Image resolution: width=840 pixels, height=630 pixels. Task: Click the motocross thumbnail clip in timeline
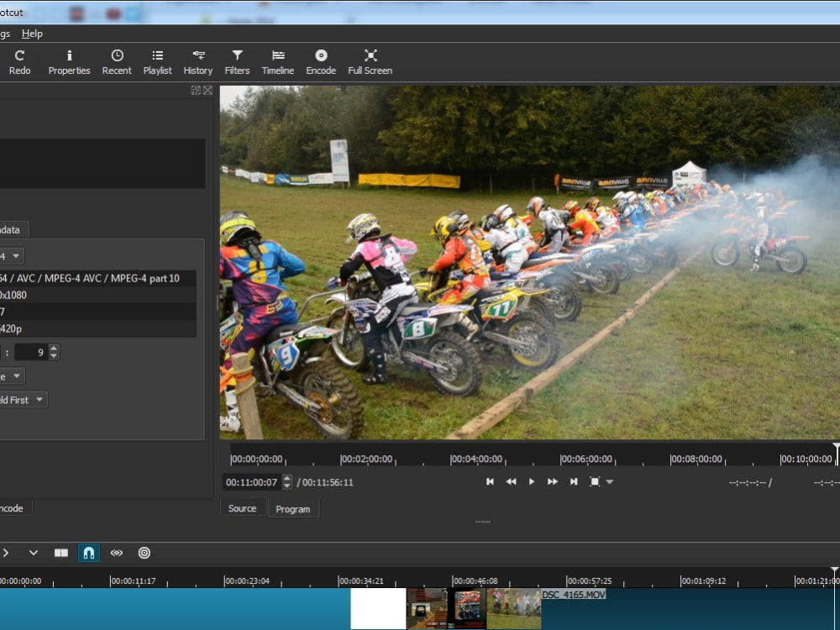pyautogui.click(x=514, y=609)
